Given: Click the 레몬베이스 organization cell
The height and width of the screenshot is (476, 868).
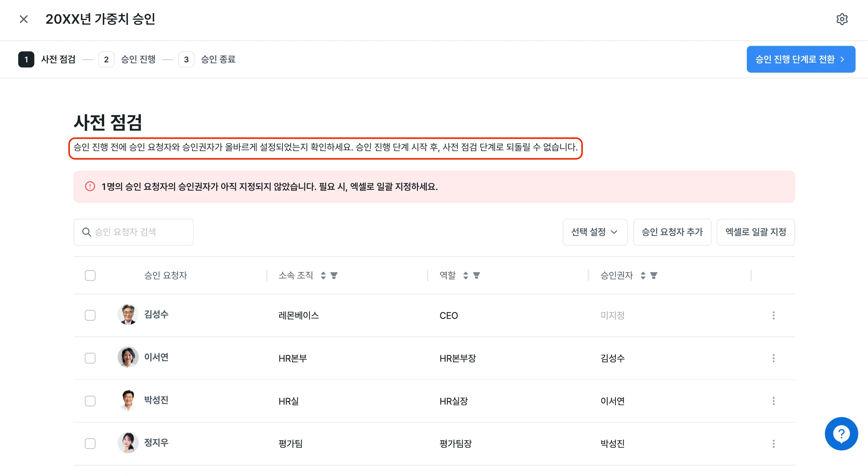Looking at the screenshot, I should pos(299,316).
